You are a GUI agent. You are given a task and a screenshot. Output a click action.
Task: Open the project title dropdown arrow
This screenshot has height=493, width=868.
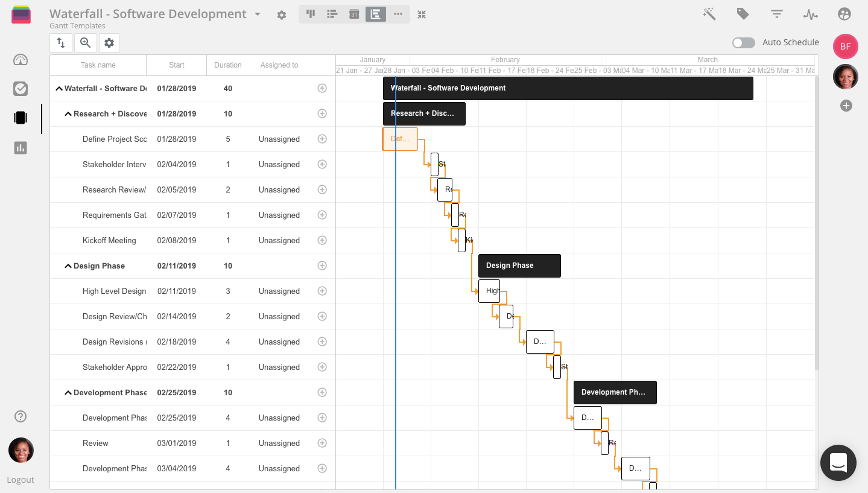[x=258, y=14]
